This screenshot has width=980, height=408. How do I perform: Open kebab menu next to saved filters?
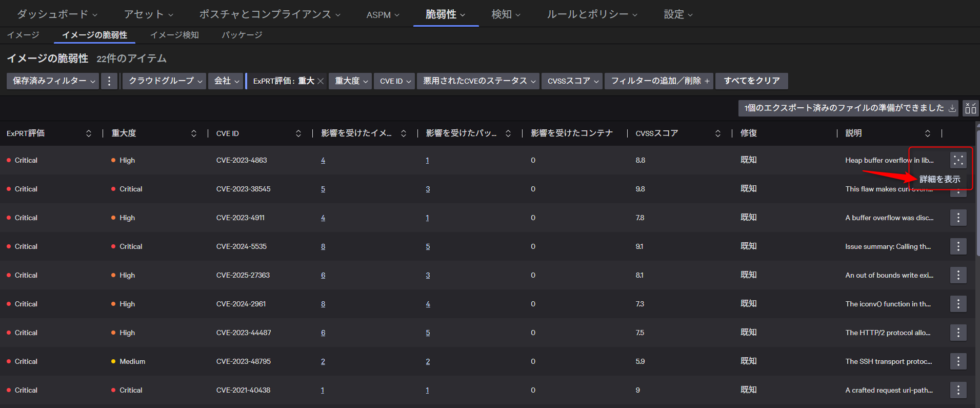click(109, 81)
